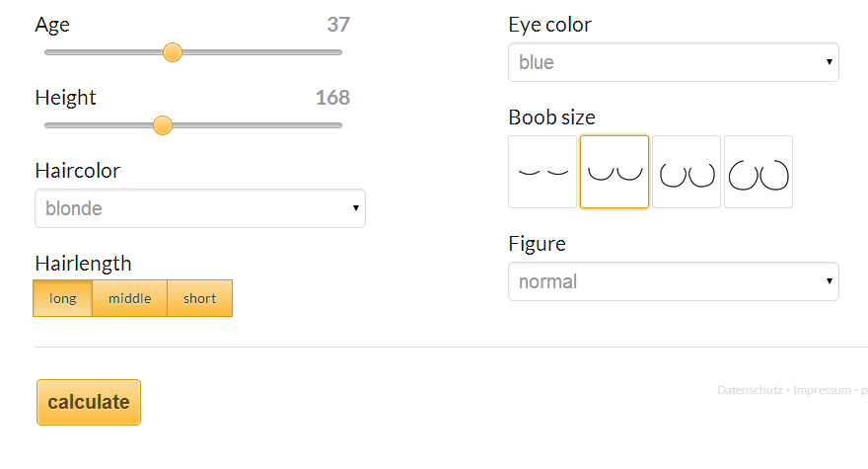
Task: Expand the Figure dropdown showing normal
Action: point(673,281)
